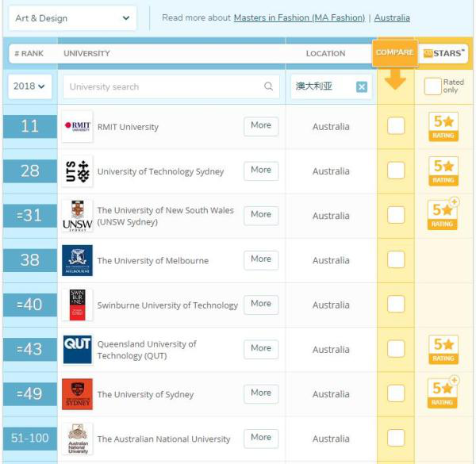Open QUT's 5-star rating badge
This screenshot has width=476, height=464.
pos(443,349)
